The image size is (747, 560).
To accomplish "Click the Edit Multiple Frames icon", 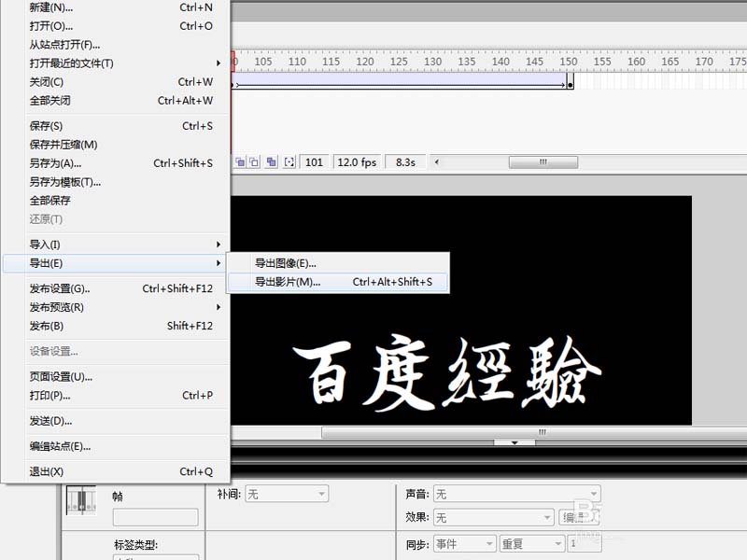I will (272, 162).
